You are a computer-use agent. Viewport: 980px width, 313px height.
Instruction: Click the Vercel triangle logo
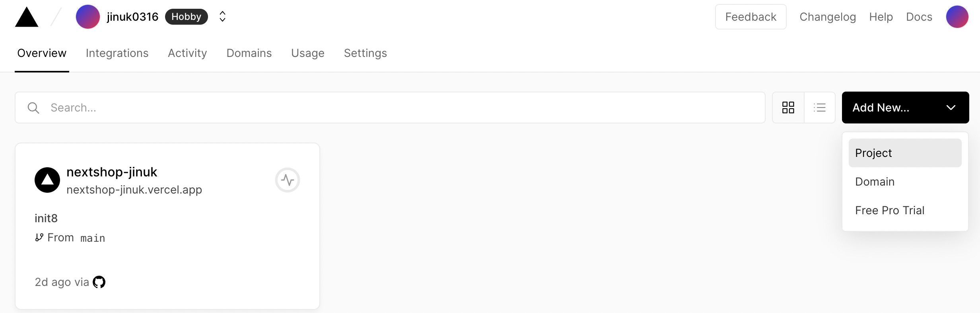tap(27, 17)
